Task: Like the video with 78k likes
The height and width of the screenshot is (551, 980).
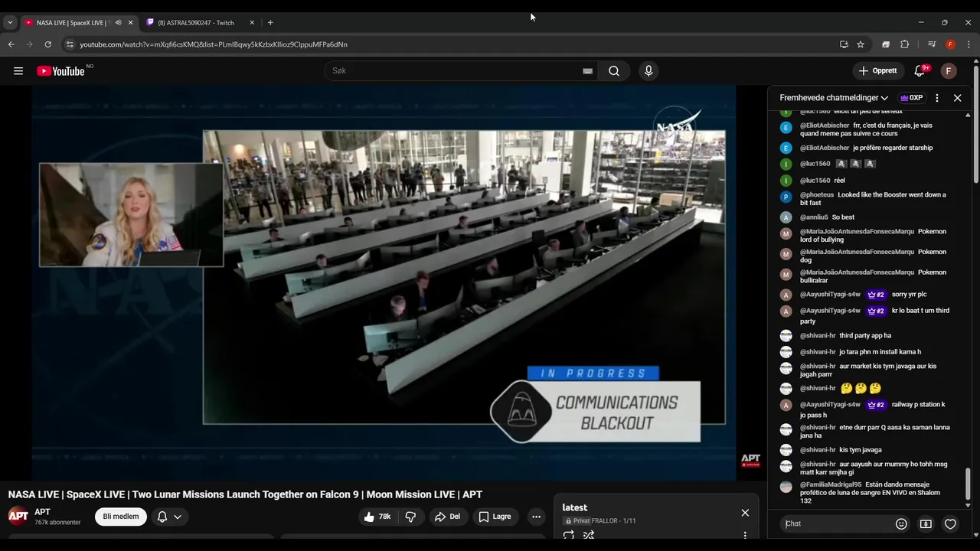Action: click(x=379, y=517)
